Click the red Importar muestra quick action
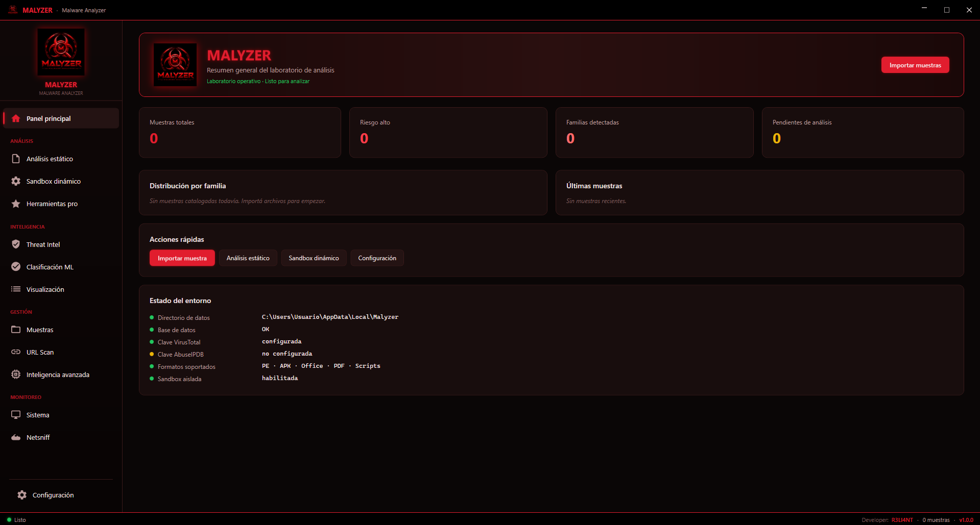 tap(182, 258)
